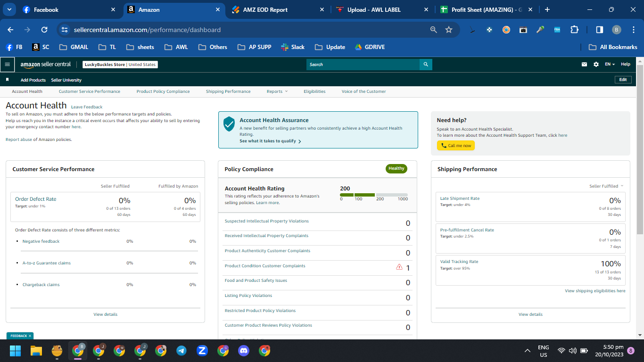
Task: Click the Call me now button
Action: point(456,146)
